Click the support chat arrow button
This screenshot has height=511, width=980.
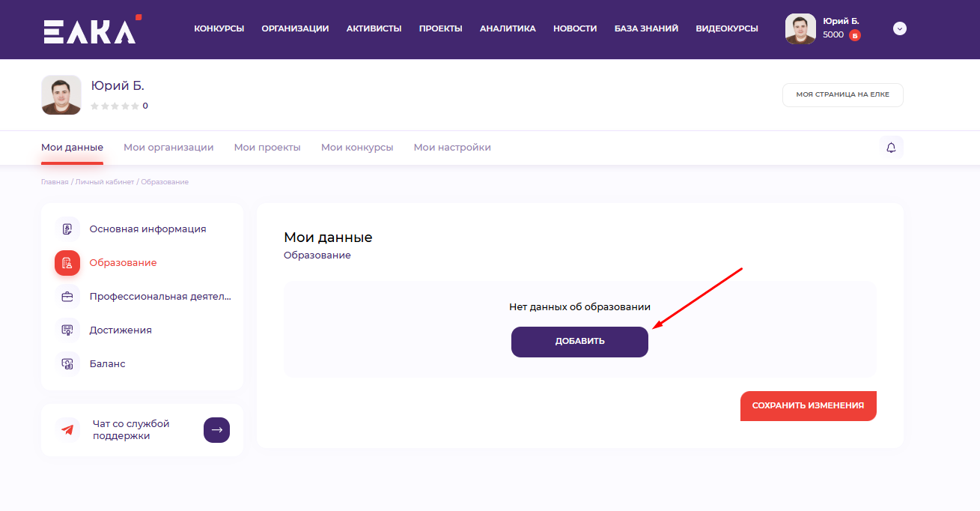[x=216, y=430]
